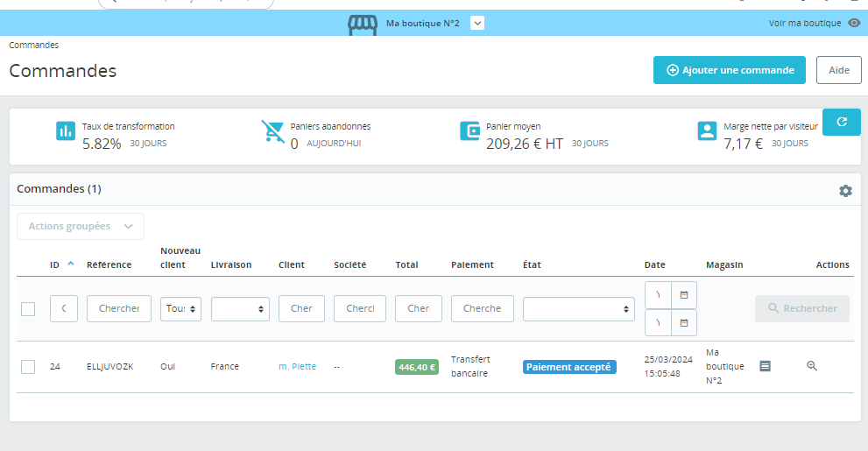Open the Ma boutique N°2 shop selector dropdown
The height and width of the screenshot is (451, 868).
477,24
